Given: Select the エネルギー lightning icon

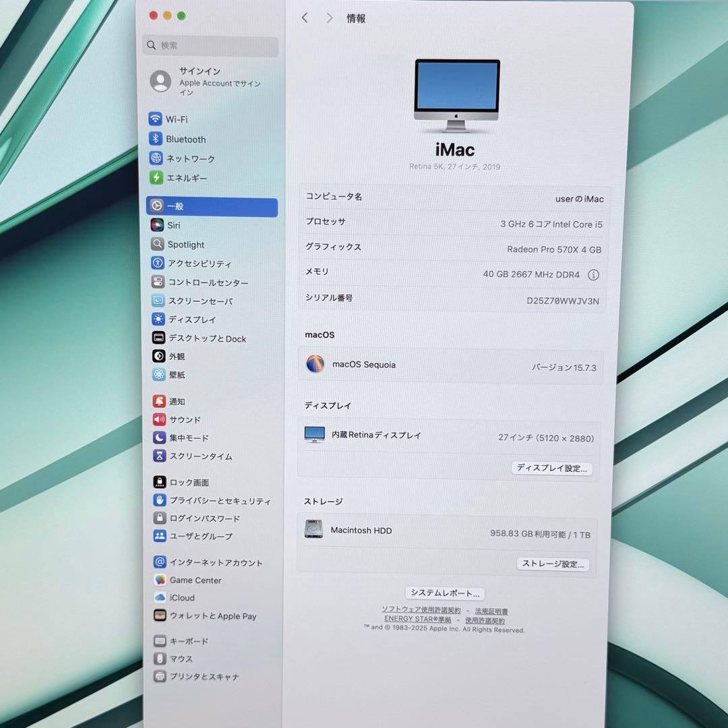Looking at the screenshot, I should [x=156, y=177].
